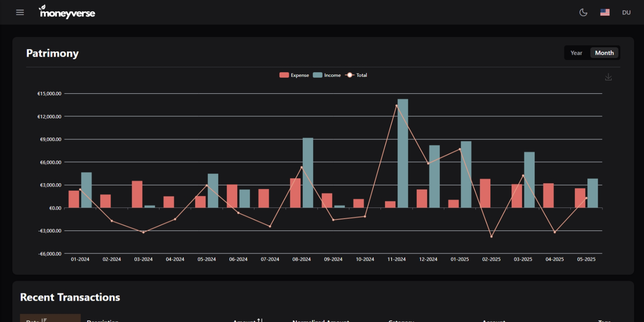Open the language selector via the US flag

point(605,12)
